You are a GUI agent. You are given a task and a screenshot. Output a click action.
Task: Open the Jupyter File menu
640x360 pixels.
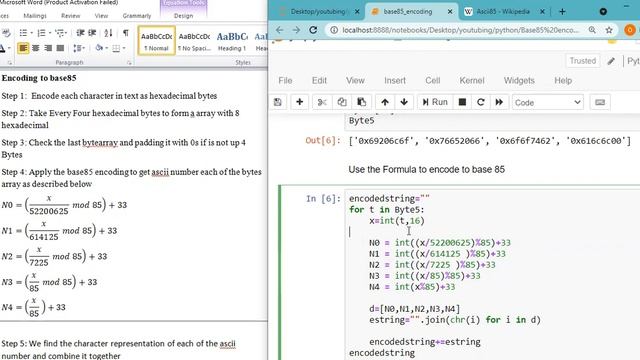pyautogui.click(x=285, y=80)
